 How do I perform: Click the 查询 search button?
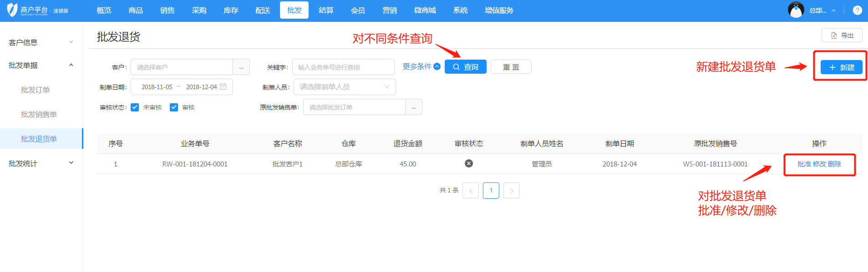point(465,67)
